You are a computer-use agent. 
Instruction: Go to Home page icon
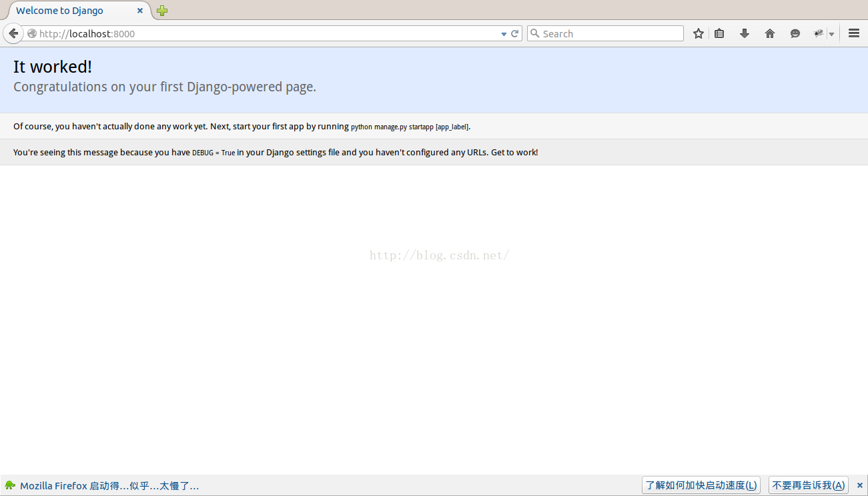click(x=770, y=33)
